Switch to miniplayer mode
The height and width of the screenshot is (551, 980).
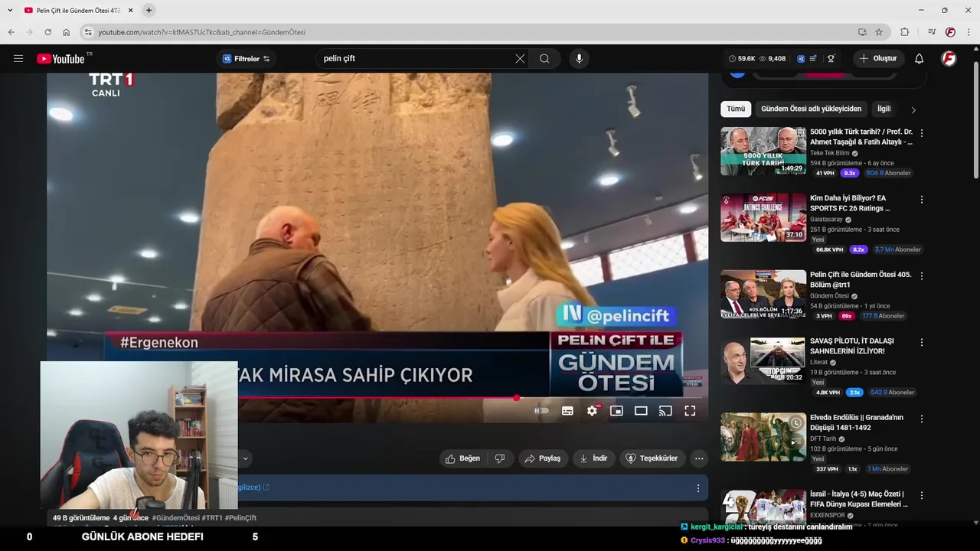tap(616, 411)
